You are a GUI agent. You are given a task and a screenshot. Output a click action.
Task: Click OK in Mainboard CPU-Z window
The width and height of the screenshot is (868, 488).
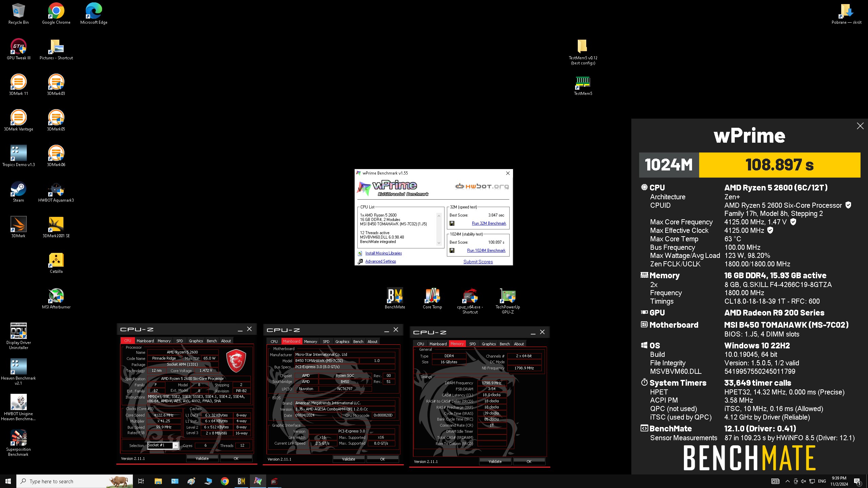pyautogui.click(x=382, y=459)
